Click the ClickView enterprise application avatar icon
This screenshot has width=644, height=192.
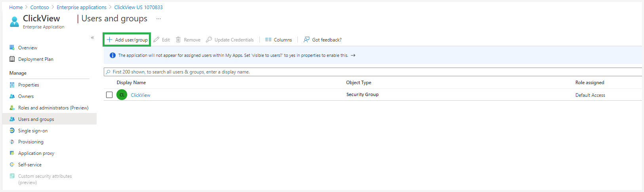[x=14, y=22]
